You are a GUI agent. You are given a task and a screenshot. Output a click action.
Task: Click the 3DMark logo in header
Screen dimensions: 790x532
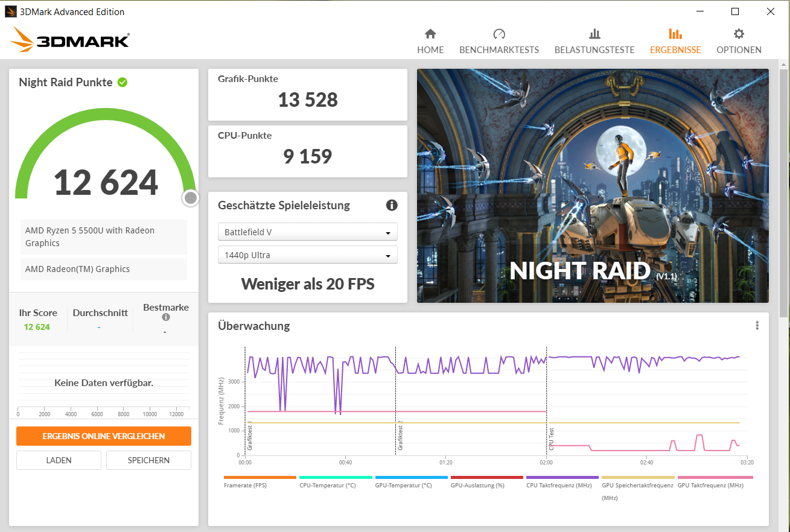tap(69, 40)
